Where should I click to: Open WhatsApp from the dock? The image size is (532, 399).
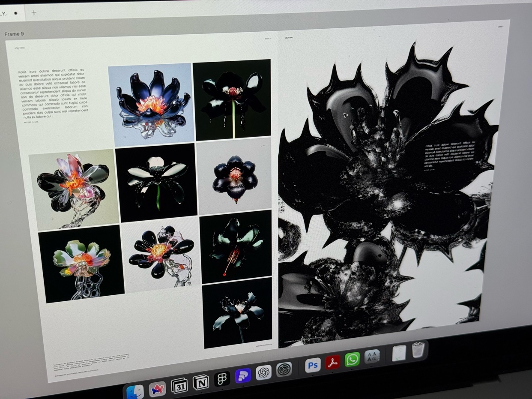352,359
